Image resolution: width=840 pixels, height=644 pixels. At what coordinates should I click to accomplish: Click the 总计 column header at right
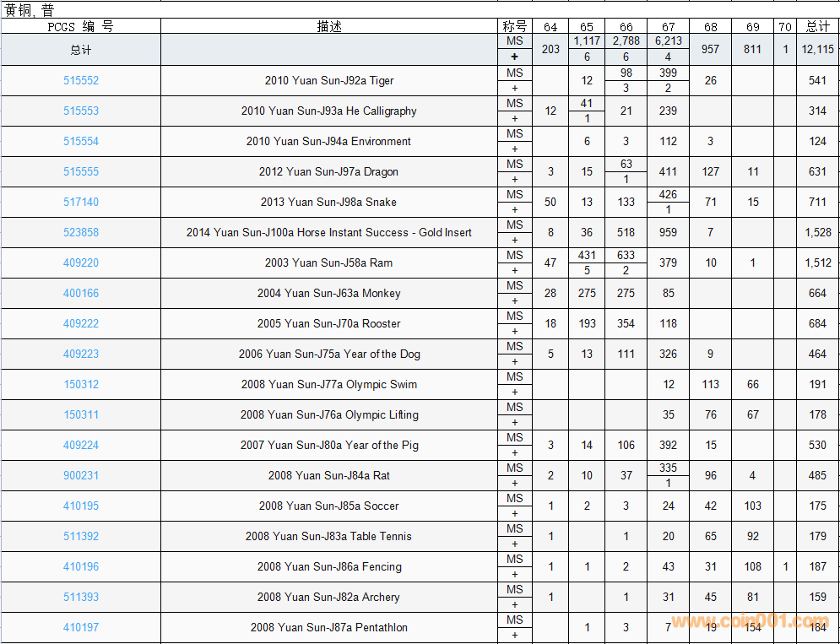(x=817, y=27)
